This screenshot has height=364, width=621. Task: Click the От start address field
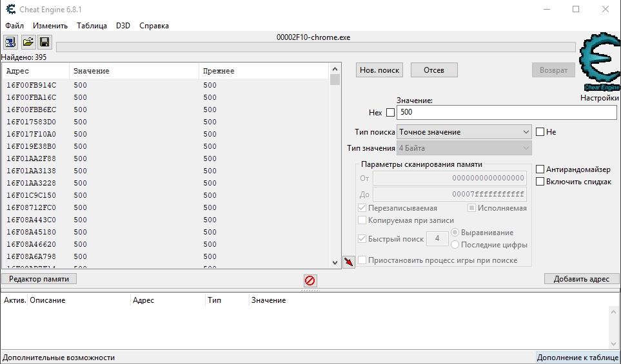click(x=449, y=178)
